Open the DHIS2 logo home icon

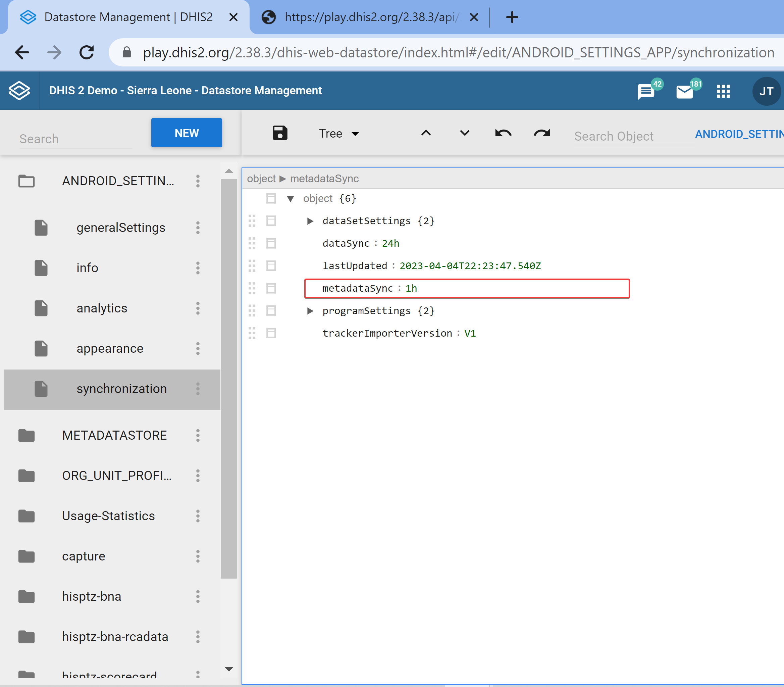[19, 91]
